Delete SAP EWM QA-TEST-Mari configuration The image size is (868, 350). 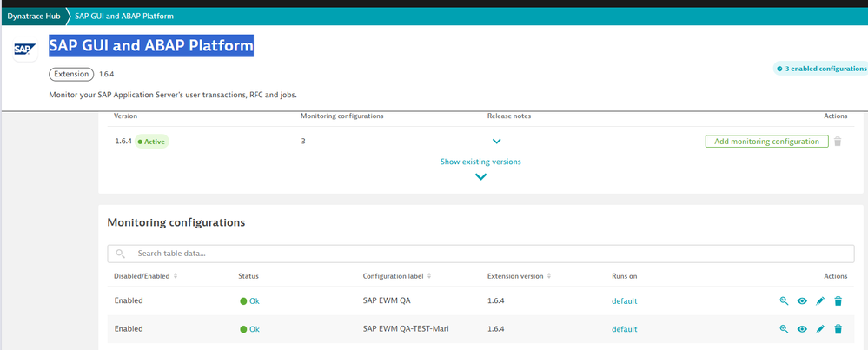(x=838, y=329)
